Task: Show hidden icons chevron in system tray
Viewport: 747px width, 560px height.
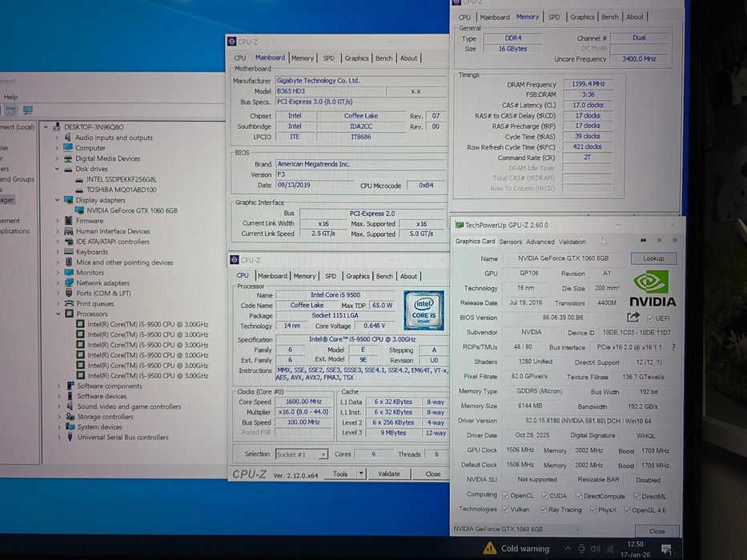Action: click(x=568, y=549)
